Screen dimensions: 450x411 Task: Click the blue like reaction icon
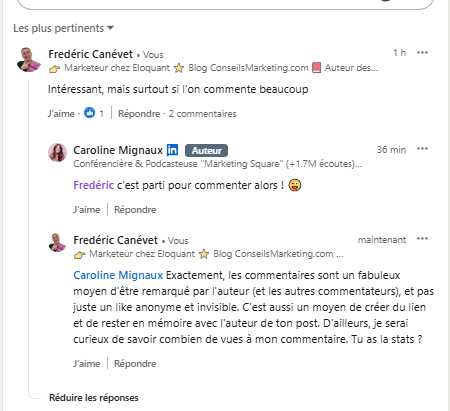89,113
